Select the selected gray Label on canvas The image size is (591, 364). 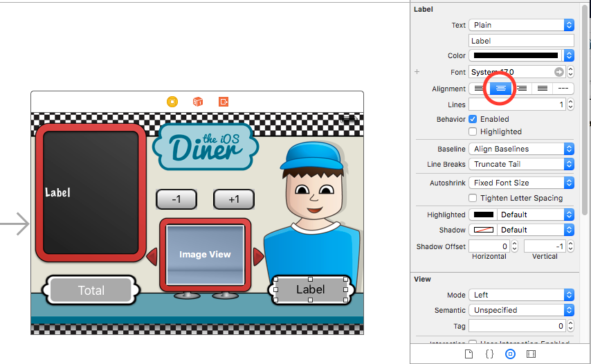point(311,289)
